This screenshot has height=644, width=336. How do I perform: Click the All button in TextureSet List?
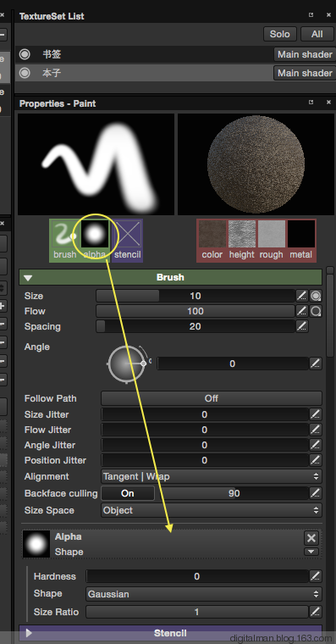(317, 34)
